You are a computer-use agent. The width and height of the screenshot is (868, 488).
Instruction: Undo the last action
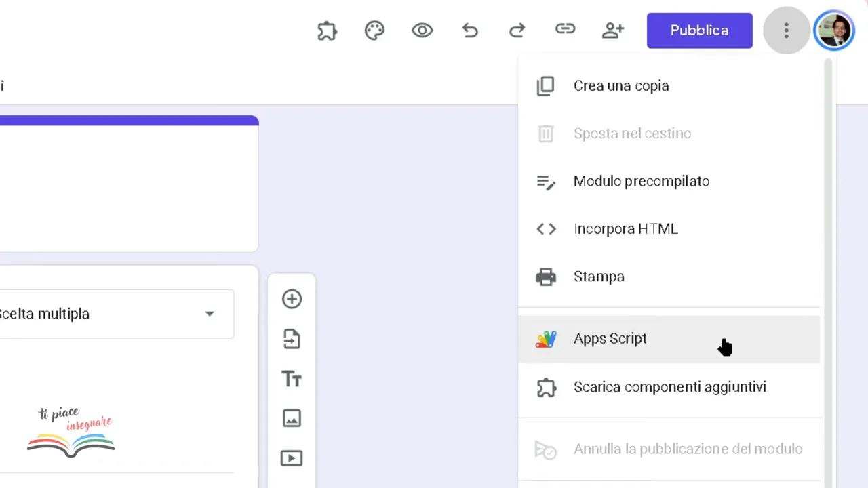[470, 30]
